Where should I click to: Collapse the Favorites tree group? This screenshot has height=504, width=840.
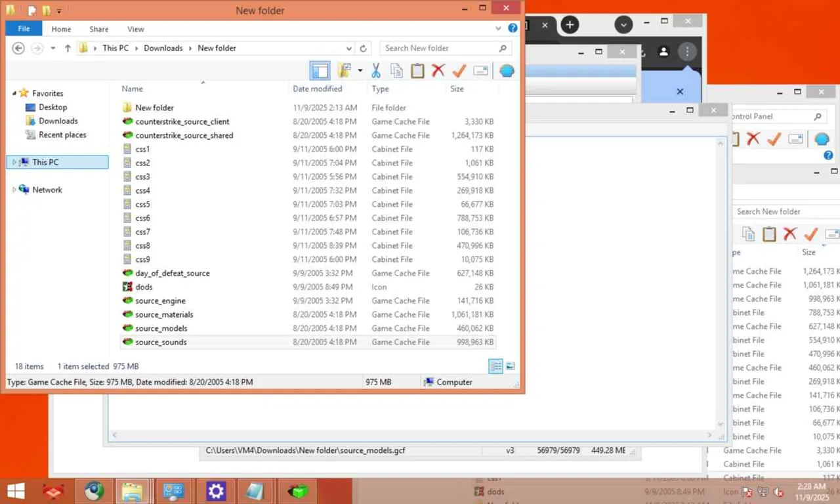click(14, 94)
